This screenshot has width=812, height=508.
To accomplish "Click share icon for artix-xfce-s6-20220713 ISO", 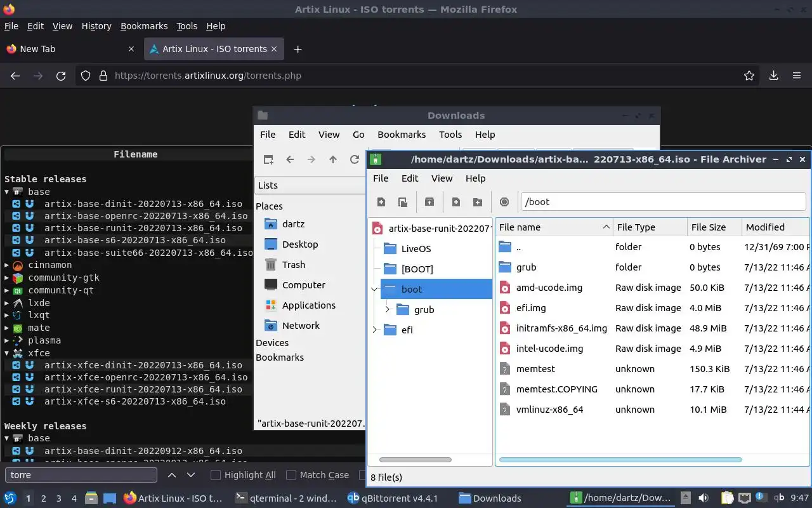I will pos(16,401).
